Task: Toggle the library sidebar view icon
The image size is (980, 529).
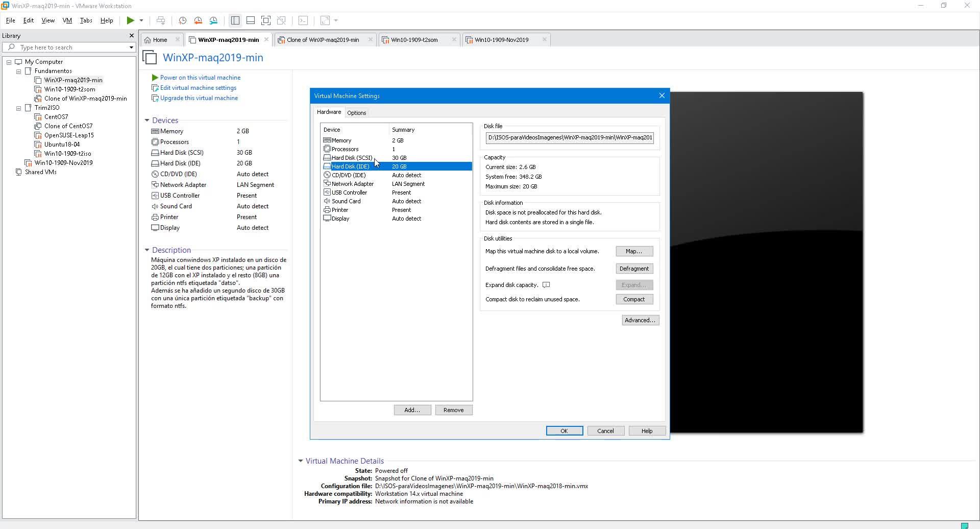Action: pyautogui.click(x=235, y=20)
